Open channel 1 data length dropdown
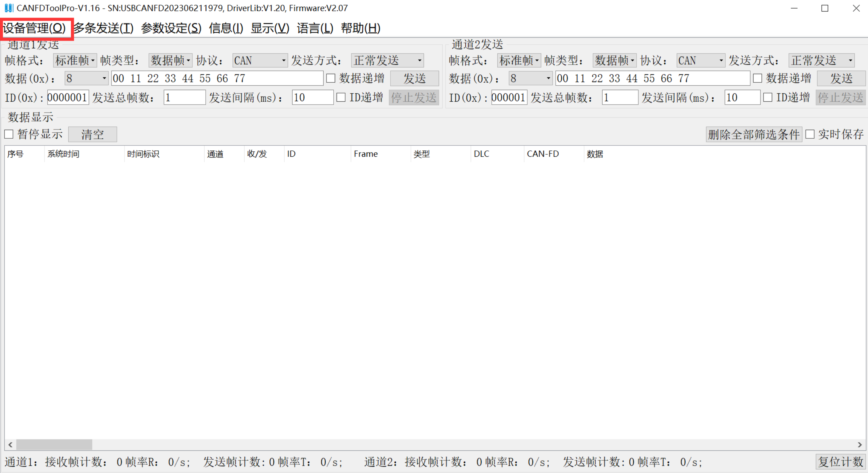 86,78
